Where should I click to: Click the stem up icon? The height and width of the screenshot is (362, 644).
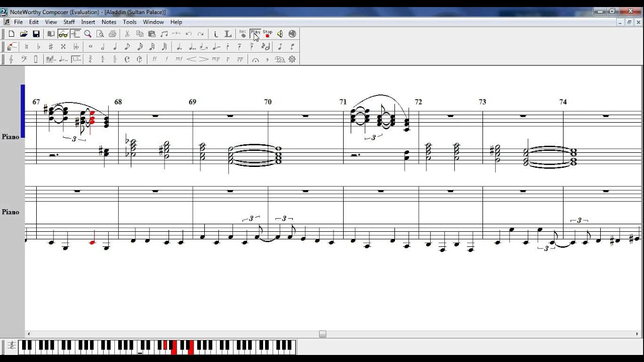(x=280, y=46)
